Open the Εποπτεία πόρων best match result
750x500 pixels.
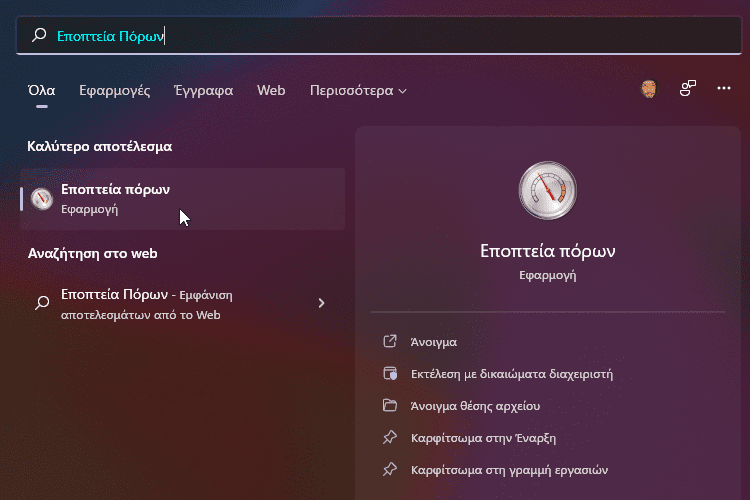183,199
